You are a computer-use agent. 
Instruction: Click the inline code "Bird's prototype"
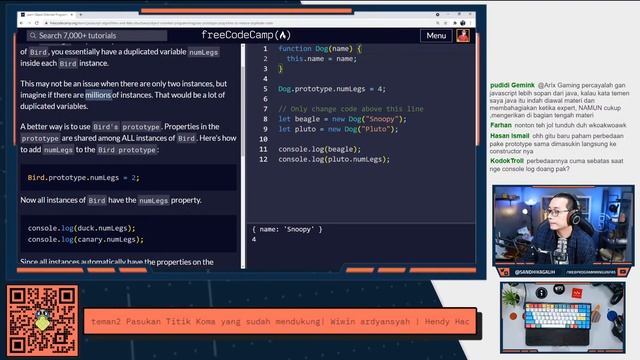click(126, 127)
